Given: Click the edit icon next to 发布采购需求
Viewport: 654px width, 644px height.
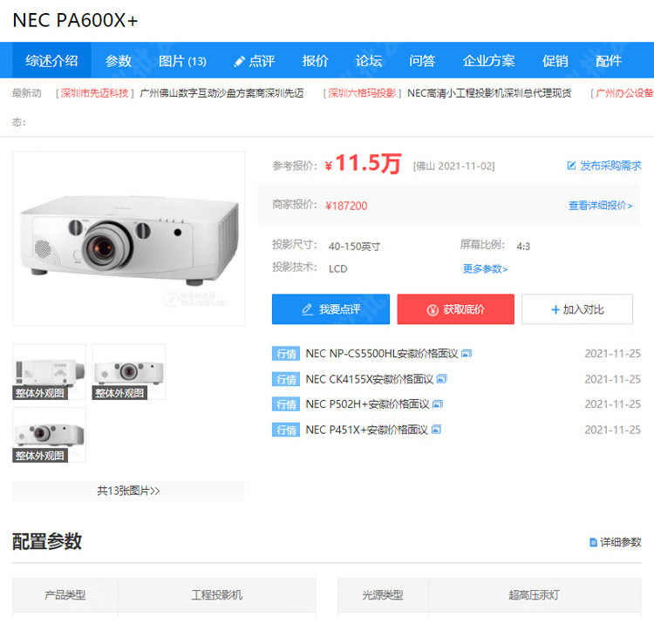Looking at the screenshot, I should point(571,166).
